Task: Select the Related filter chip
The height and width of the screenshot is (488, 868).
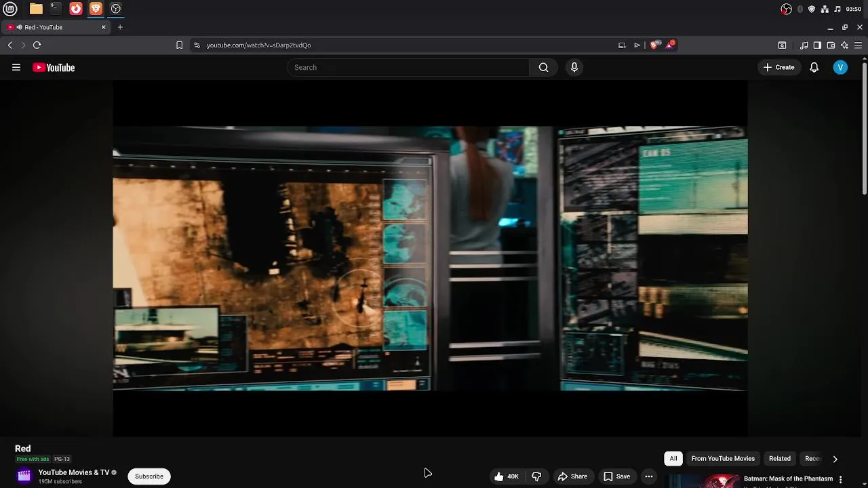Action: tap(780, 459)
